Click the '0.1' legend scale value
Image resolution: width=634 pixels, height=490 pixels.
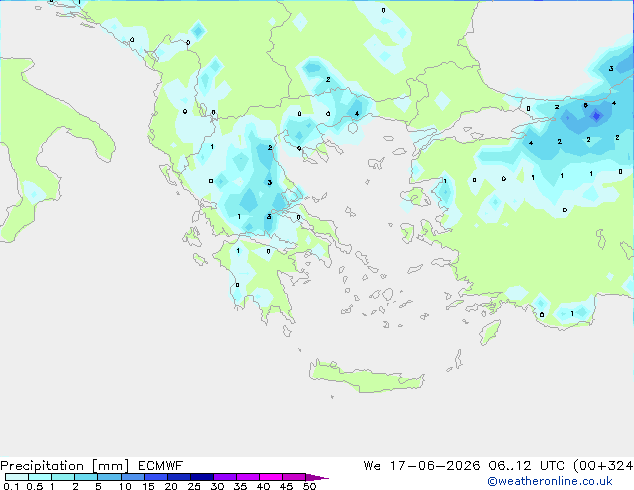11,486
